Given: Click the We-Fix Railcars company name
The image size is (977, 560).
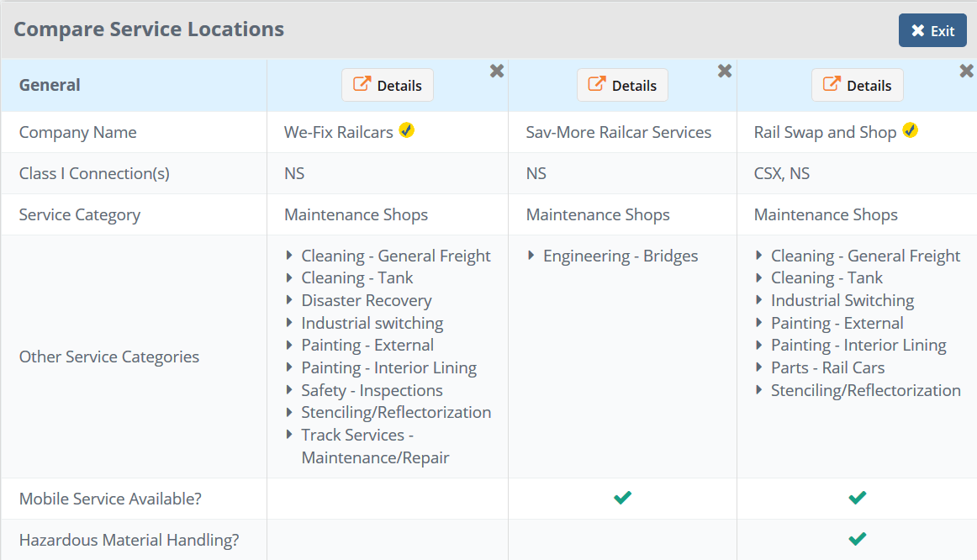Looking at the screenshot, I should tap(338, 132).
